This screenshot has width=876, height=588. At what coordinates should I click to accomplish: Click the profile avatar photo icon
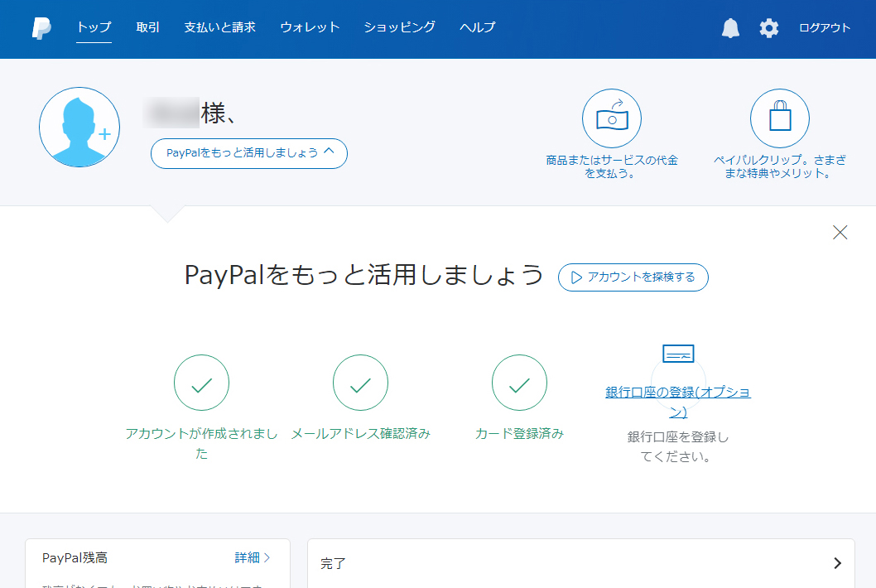(x=79, y=127)
